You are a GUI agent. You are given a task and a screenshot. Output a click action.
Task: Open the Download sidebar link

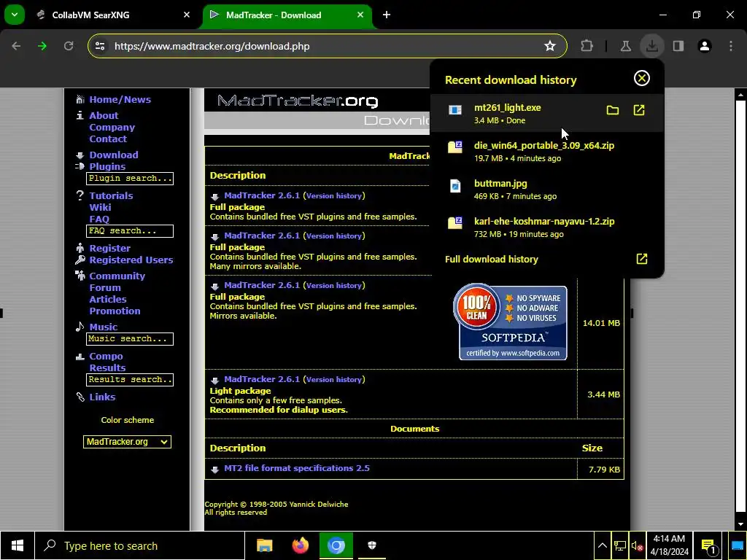114,155
